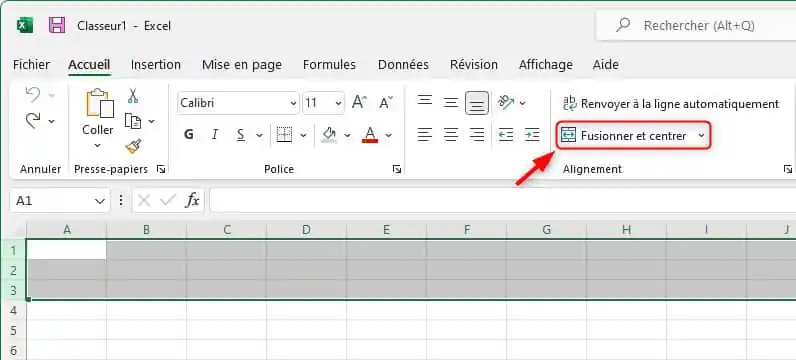Open fill color palette arrow
The width and height of the screenshot is (796, 360).
348,135
